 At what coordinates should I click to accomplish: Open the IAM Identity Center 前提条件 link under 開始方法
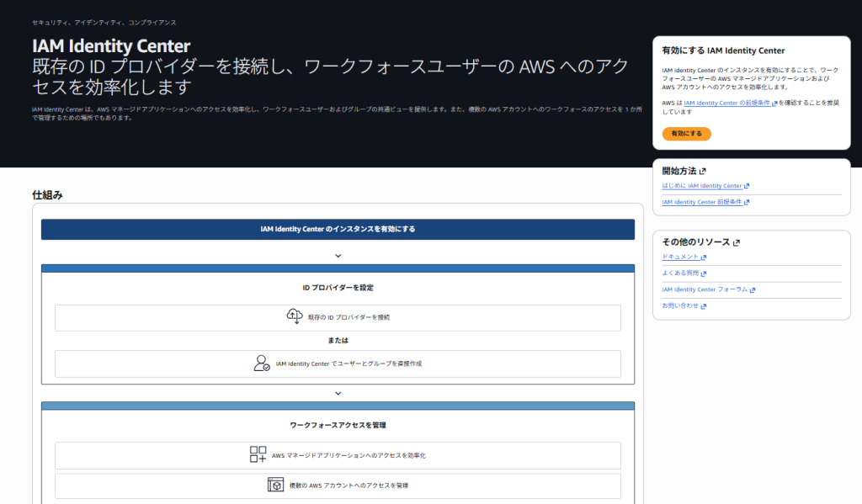point(702,203)
